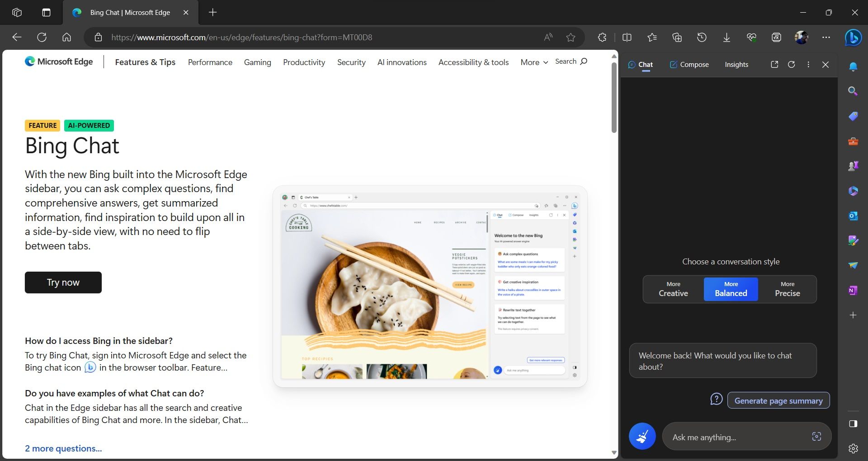Open OneNote from the sidebar
The height and width of the screenshot is (461, 868).
(854, 291)
